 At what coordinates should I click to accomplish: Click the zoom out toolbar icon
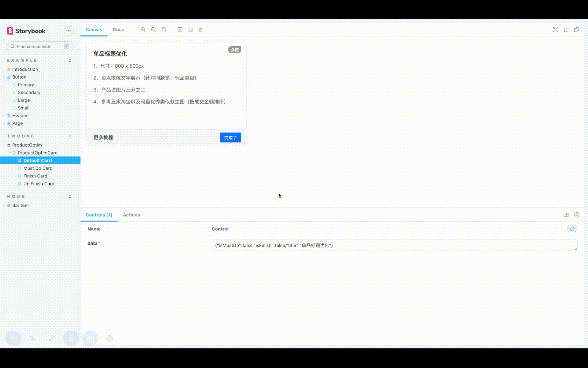(x=153, y=30)
